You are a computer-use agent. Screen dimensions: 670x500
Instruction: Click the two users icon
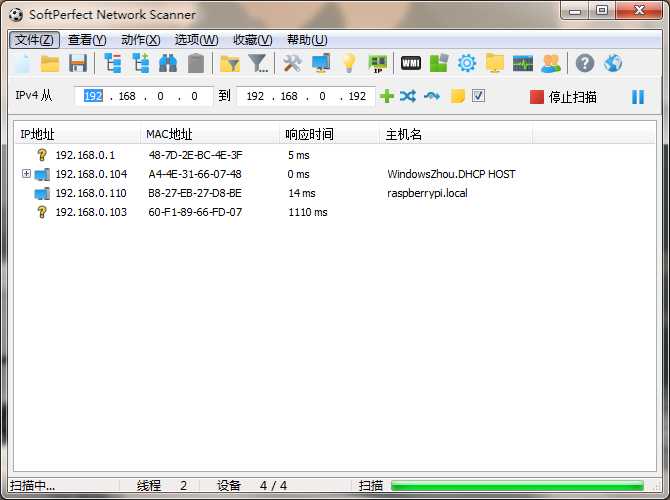coord(551,64)
